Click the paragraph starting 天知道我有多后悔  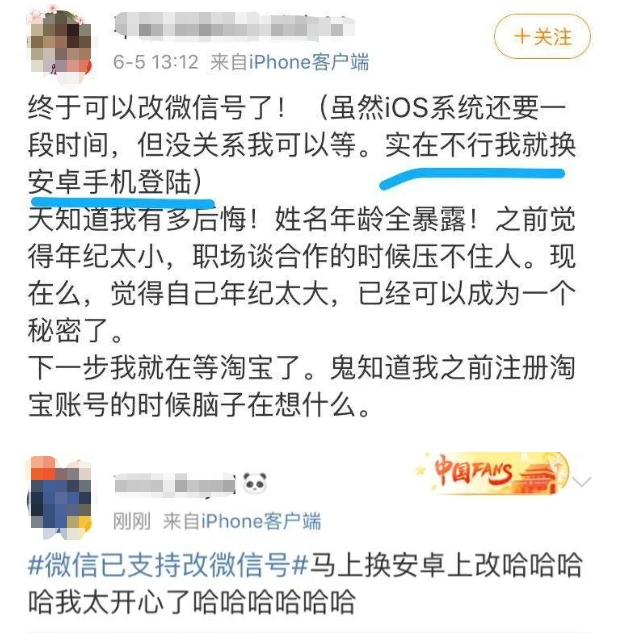[x=301, y=275]
